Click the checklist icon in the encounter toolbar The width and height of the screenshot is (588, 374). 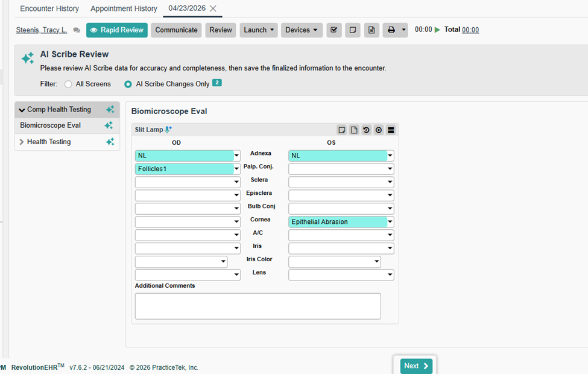pyautogui.click(x=334, y=30)
